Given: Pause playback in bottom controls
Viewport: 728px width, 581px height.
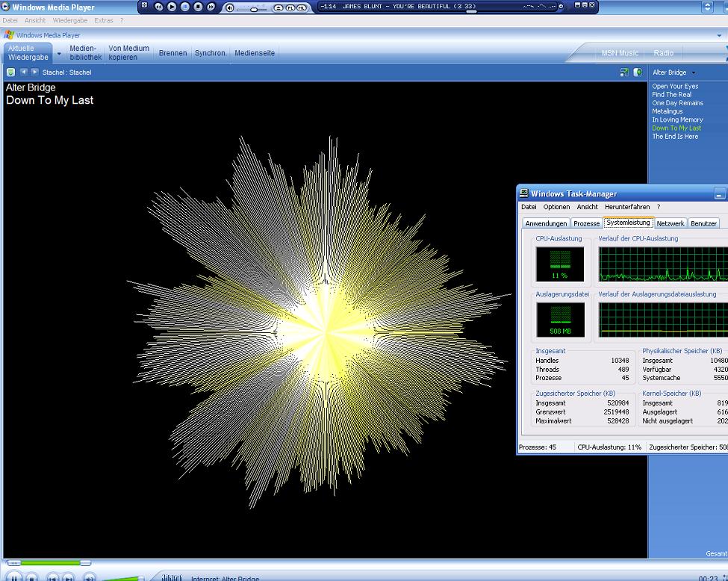Looking at the screenshot, I should coord(14,577).
